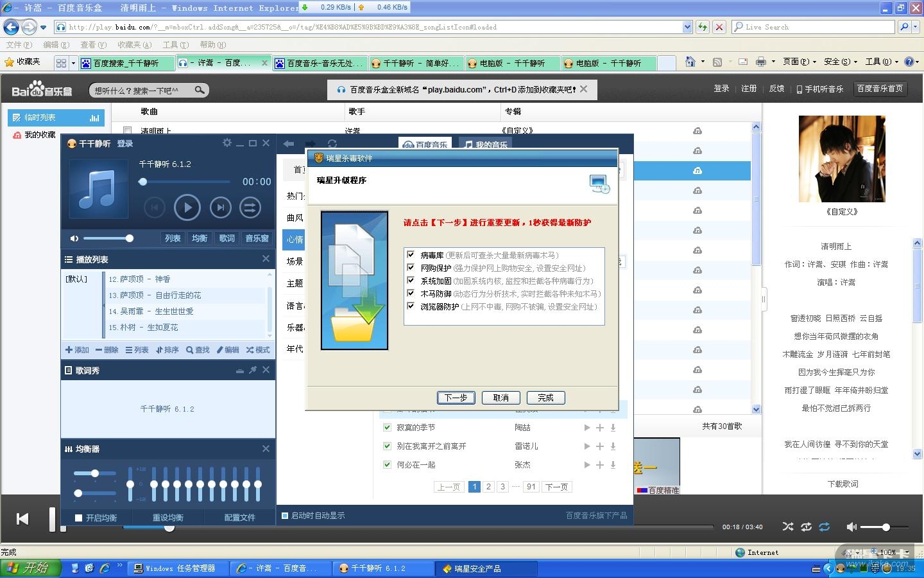
Task: Open the IE quick tabs dropdown arrow
Action: pos(73,63)
